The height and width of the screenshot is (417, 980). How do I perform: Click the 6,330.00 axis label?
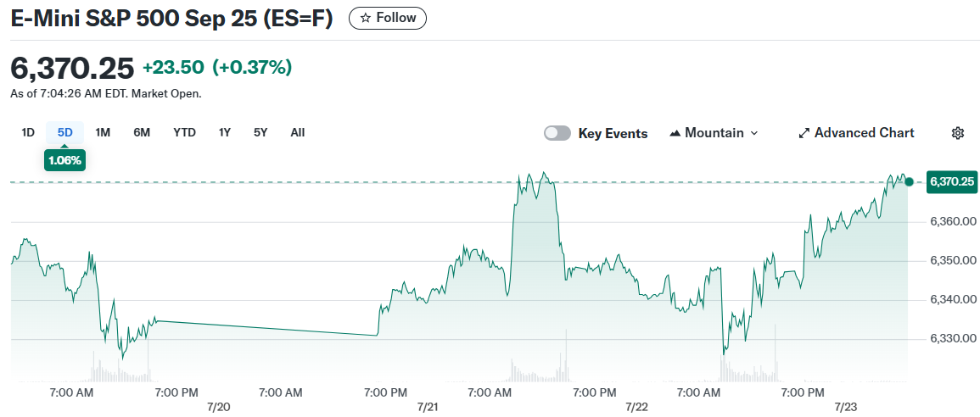click(953, 338)
